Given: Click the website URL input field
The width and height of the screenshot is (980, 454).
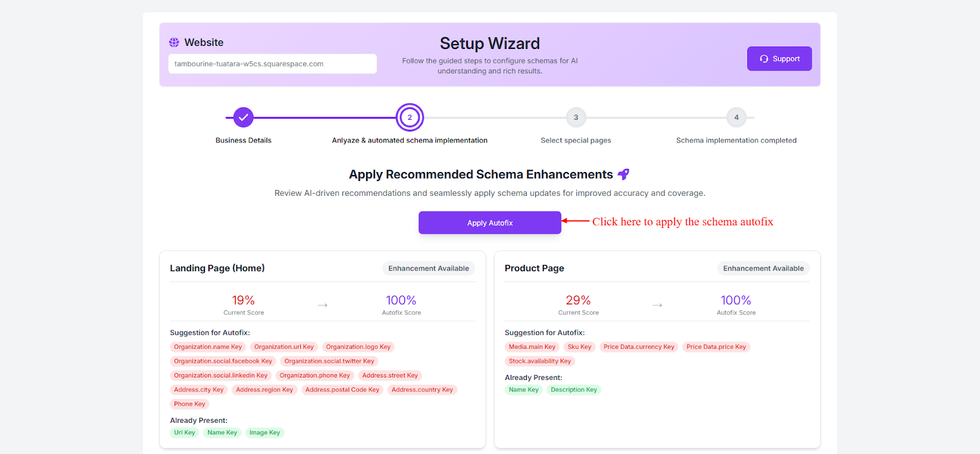Looking at the screenshot, I should pyautogui.click(x=272, y=64).
